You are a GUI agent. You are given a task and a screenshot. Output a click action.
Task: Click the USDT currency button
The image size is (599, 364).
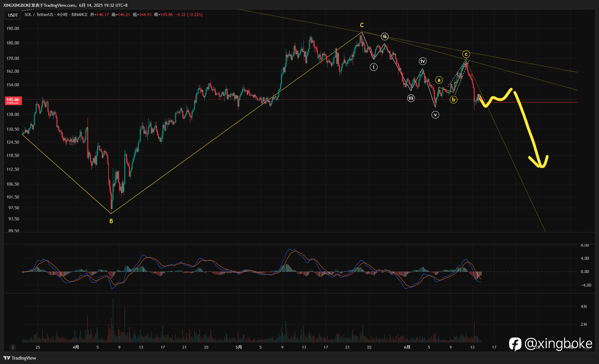(13, 15)
